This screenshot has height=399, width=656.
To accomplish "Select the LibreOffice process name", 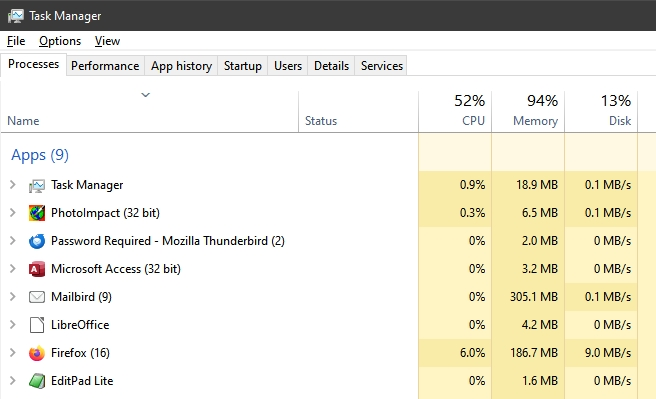I will tap(80, 325).
